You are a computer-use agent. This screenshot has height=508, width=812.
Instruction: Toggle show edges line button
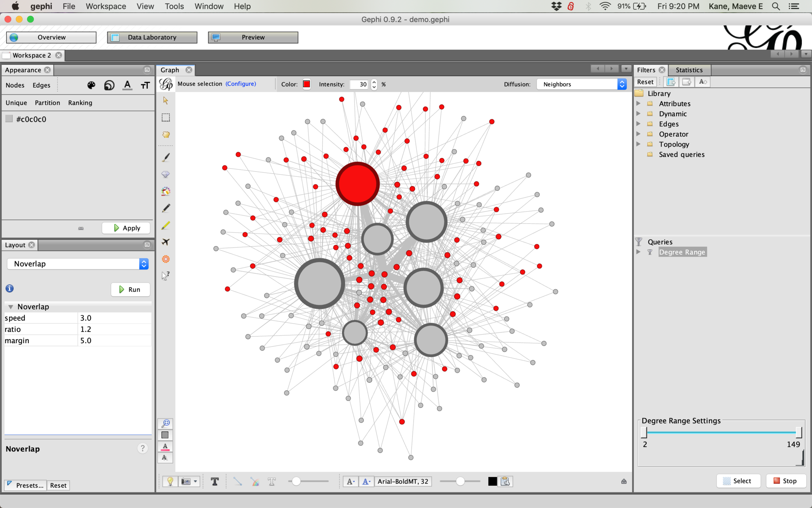(x=238, y=481)
